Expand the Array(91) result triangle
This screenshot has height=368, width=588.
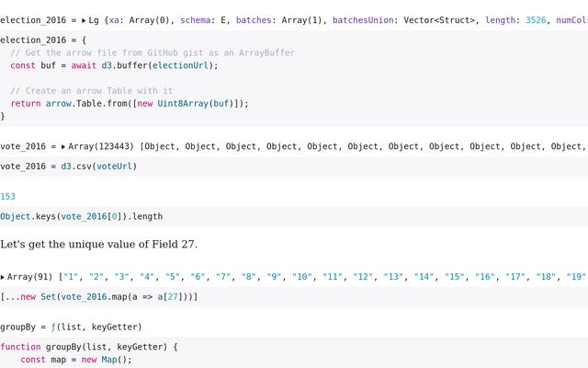click(x=3, y=277)
